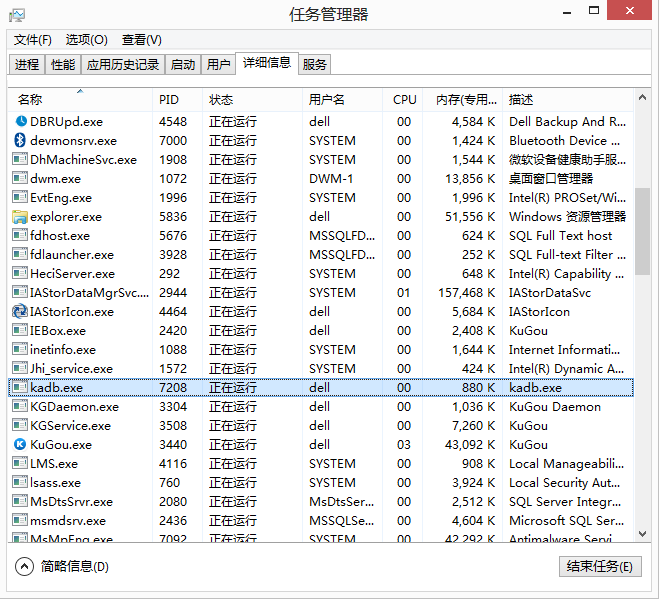659x599 pixels.
Task: Switch to the 启动 tab
Action: click(183, 64)
